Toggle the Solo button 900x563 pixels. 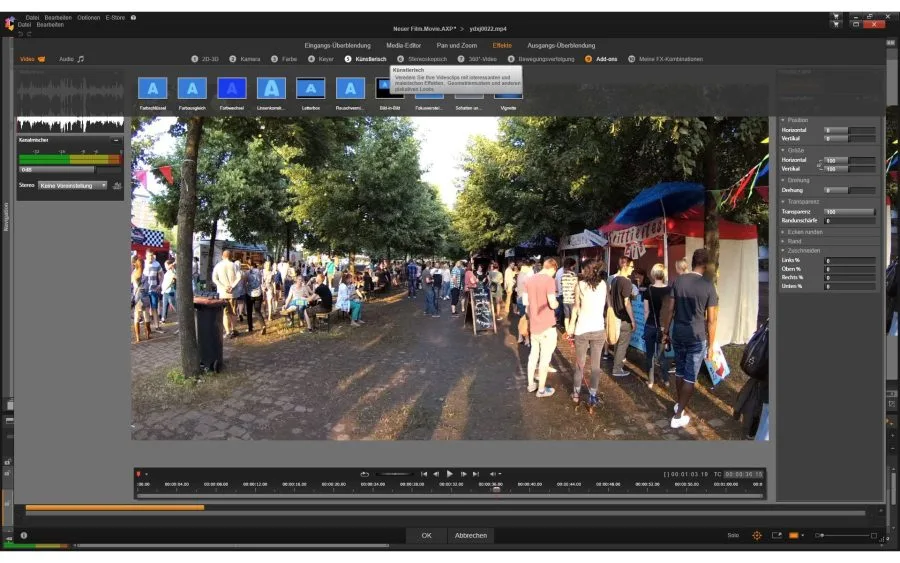733,535
